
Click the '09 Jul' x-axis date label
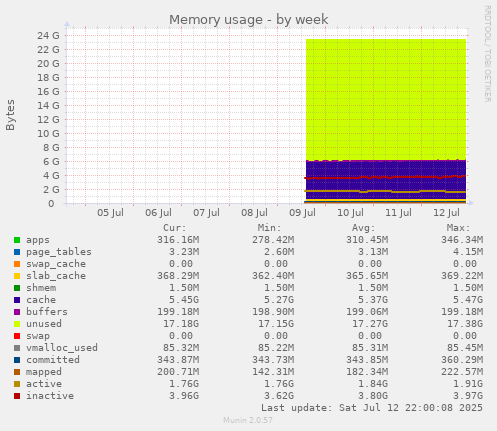pos(302,213)
